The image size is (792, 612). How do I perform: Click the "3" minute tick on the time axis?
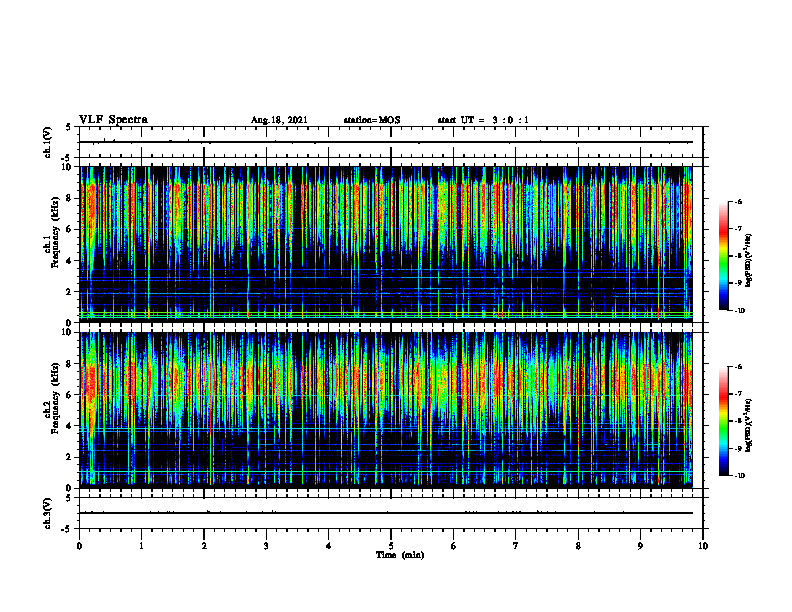click(266, 546)
